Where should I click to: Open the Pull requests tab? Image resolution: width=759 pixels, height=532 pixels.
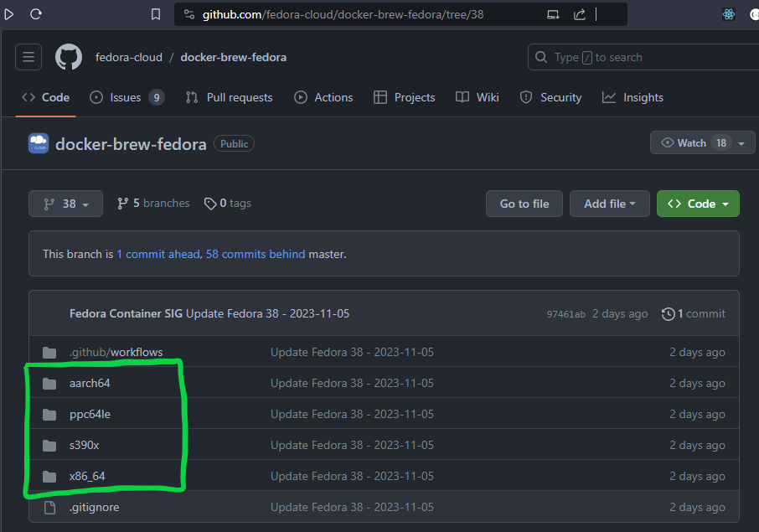(x=230, y=97)
